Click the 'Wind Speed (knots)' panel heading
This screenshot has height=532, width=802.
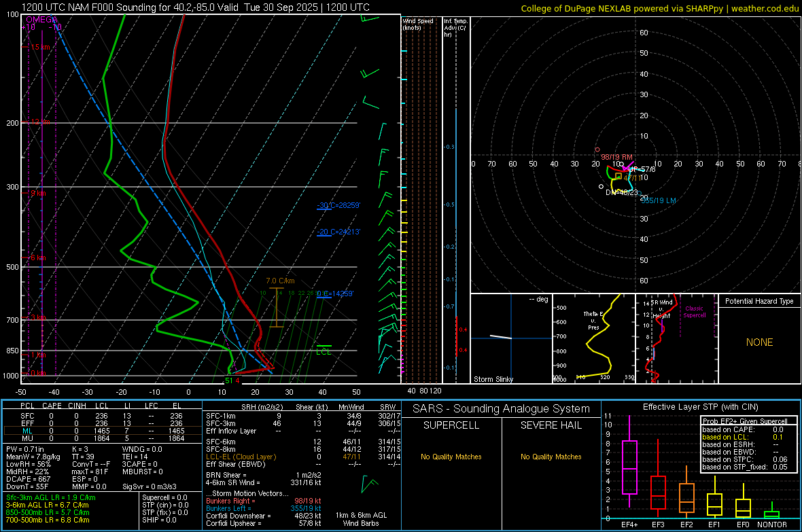point(418,24)
